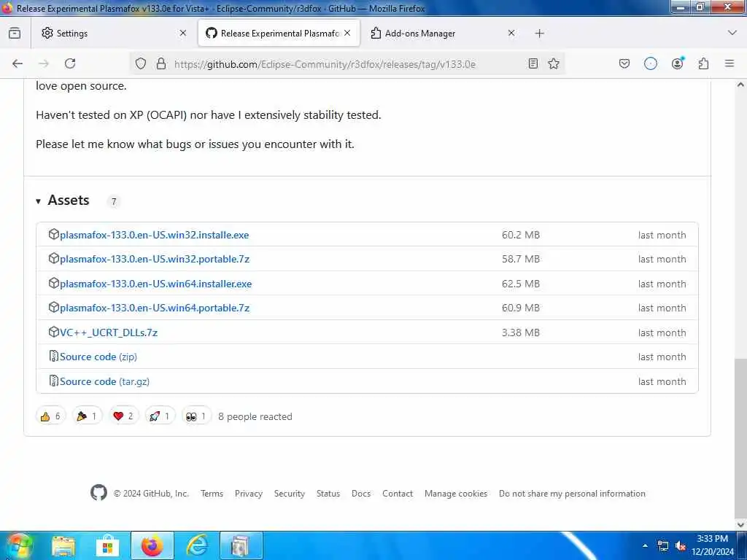The height and width of the screenshot is (560, 747).
Task: Click the 60.2 MB file size
Action: [521, 235]
